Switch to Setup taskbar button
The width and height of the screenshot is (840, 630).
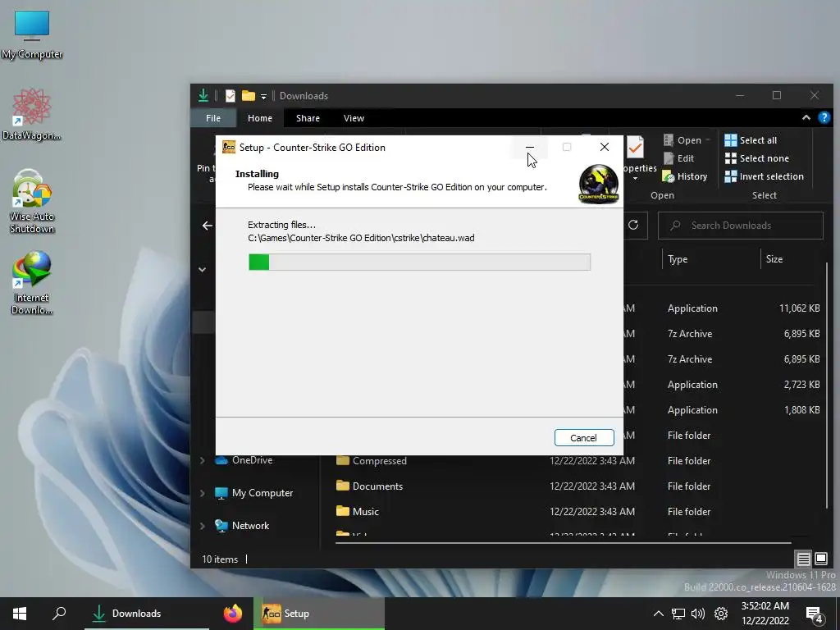(x=319, y=614)
